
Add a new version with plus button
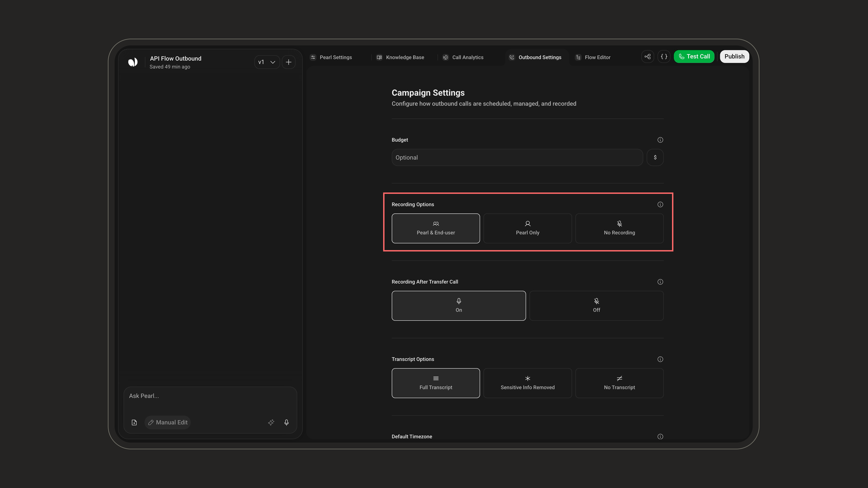[288, 62]
